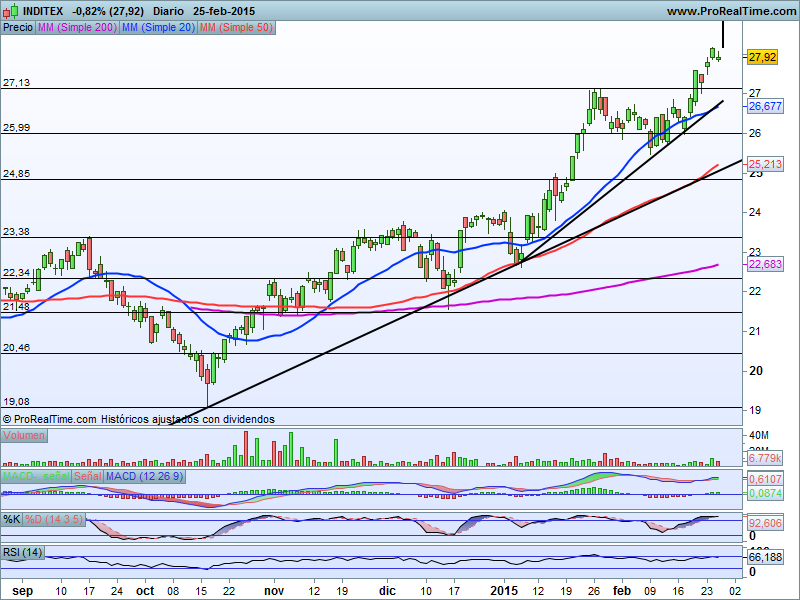Click the MM (Simple 200) indicator label
The height and width of the screenshot is (600, 800).
[x=76, y=28]
